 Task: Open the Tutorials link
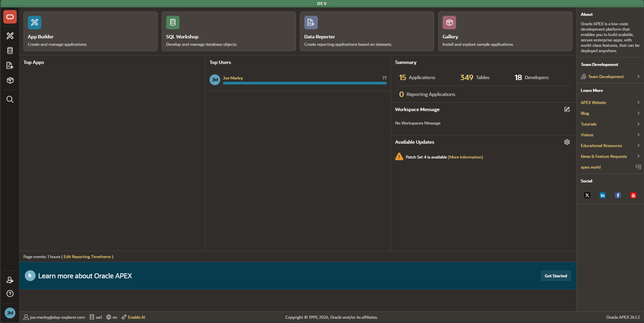[x=589, y=124]
